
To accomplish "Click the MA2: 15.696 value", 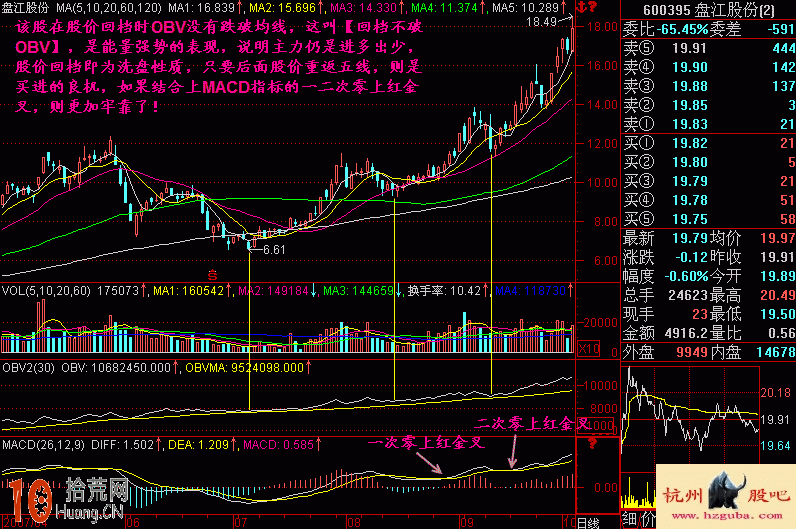I will click(x=286, y=8).
